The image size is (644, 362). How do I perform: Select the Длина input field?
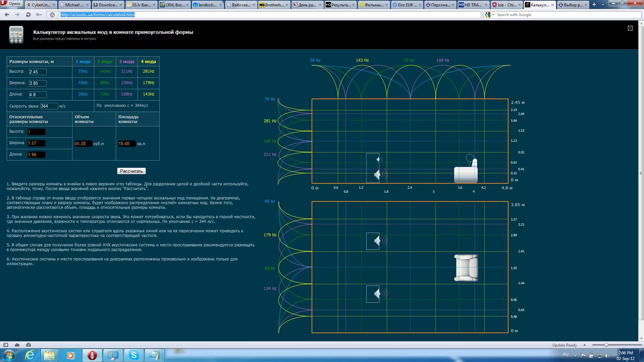38,94
